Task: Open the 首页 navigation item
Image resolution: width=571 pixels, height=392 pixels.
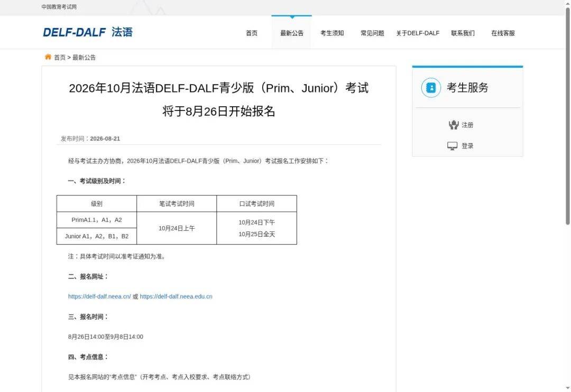Action: click(252, 33)
